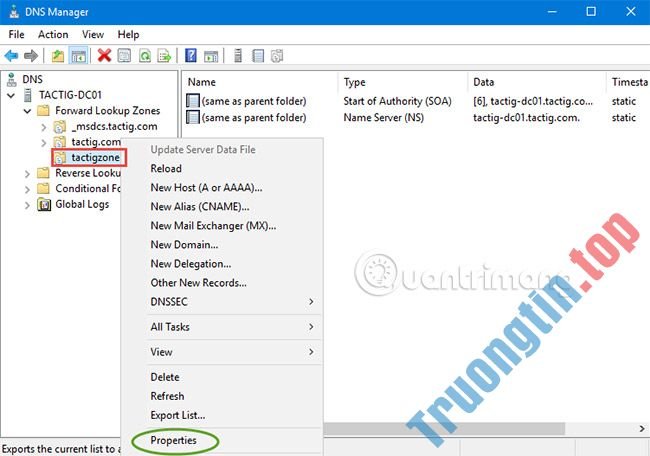This screenshot has width=650, height=456.
Task: Click the DNS Manager title bar app icon
Action: click(x=14, y=12)
